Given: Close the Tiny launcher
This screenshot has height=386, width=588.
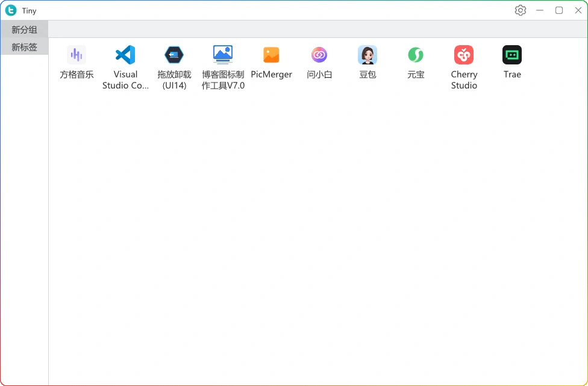Looking at the screenshot, I should tap(578, 10).
